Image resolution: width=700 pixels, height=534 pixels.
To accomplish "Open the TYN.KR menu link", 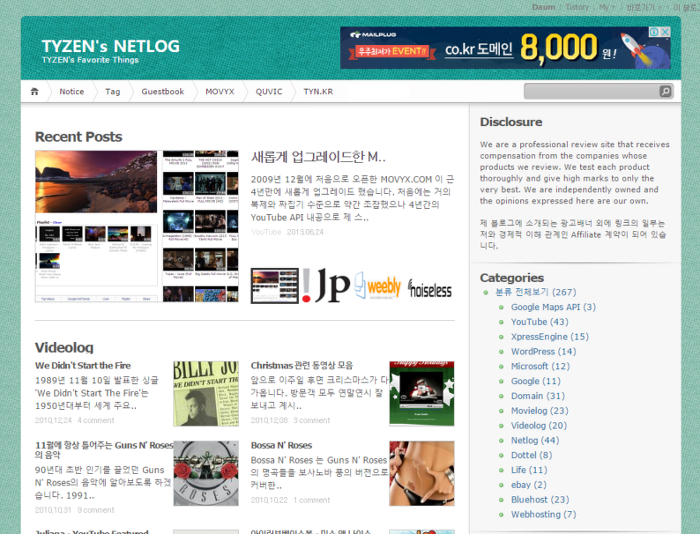I will [318, 91].
